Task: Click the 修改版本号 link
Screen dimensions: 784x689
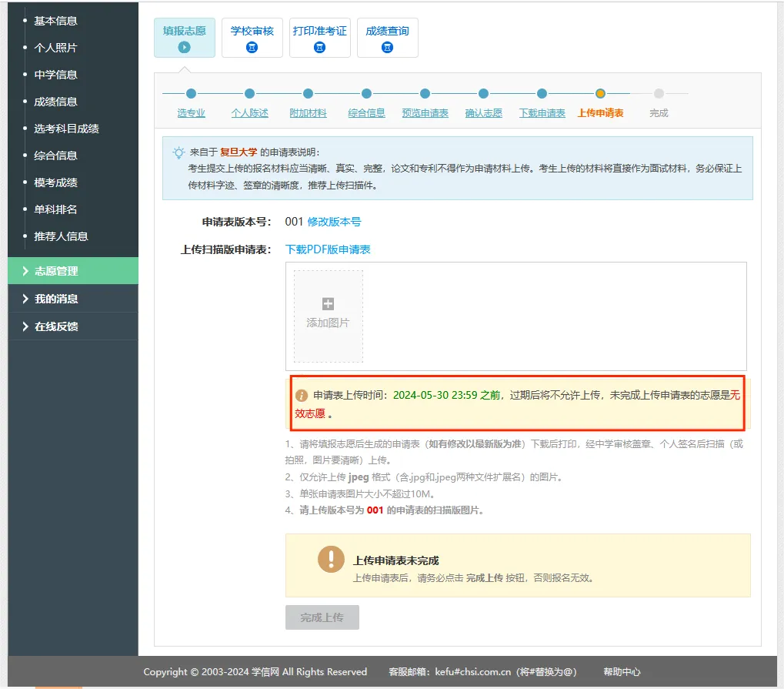Action: click(334, 222)
